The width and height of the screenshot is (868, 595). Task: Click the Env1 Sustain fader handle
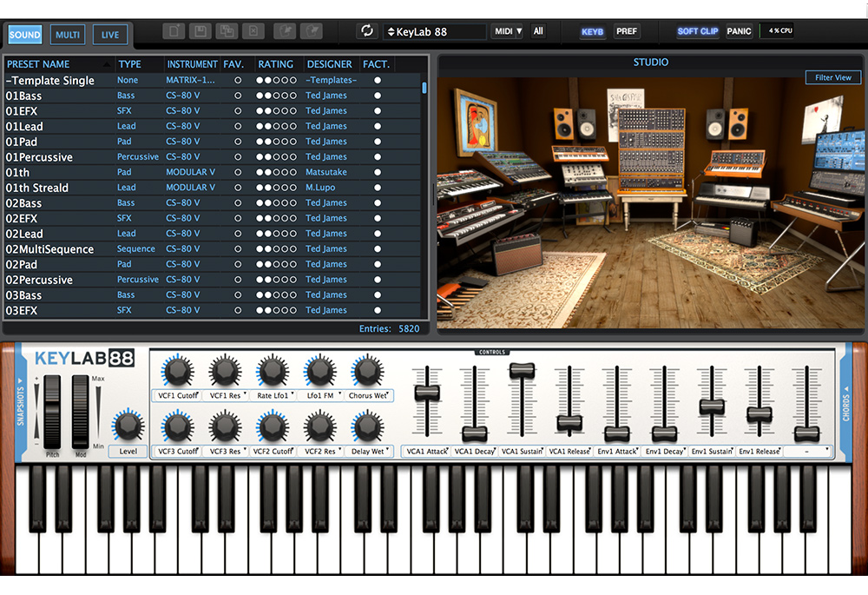pos(712,407)
